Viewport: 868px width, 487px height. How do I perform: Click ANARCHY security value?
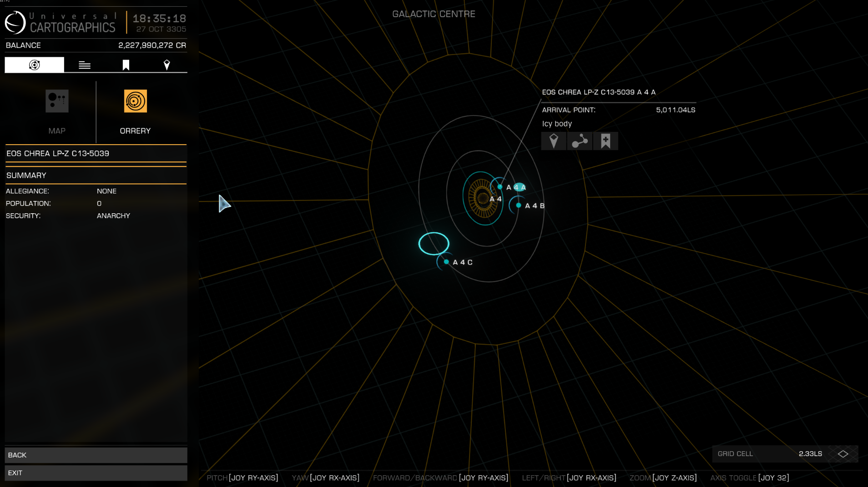click(x=113, y=216)
